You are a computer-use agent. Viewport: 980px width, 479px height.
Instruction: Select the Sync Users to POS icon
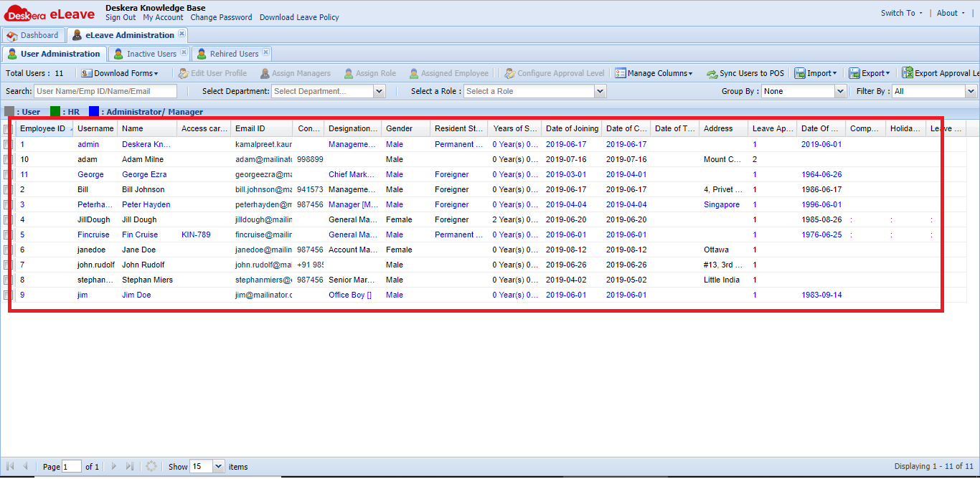744,72
